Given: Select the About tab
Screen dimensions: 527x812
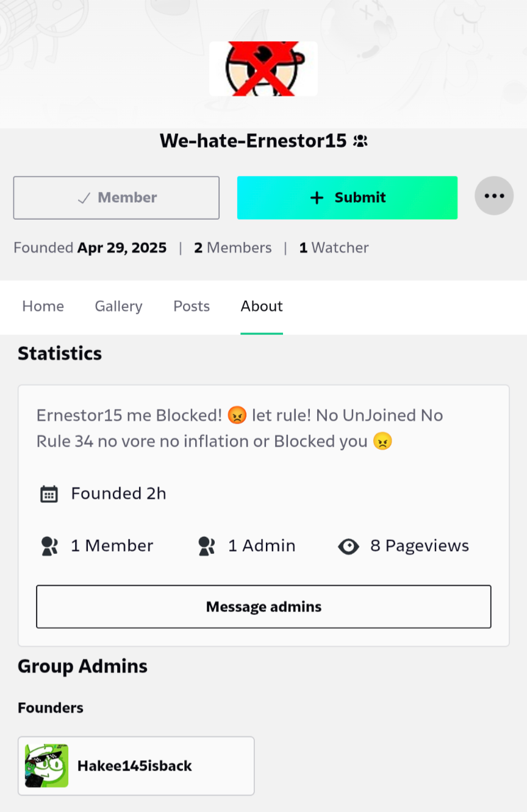Looking at the screenshot, I should 262,306.
